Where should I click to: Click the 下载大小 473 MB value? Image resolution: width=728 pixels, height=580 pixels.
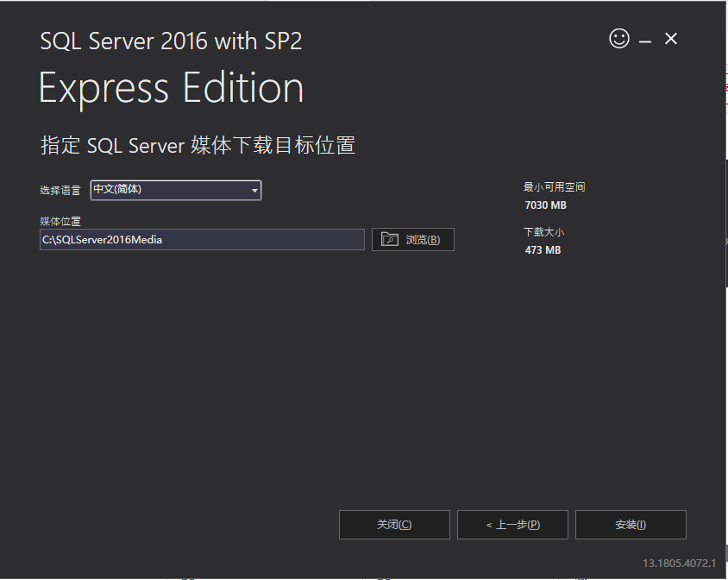tap(543, 249)
